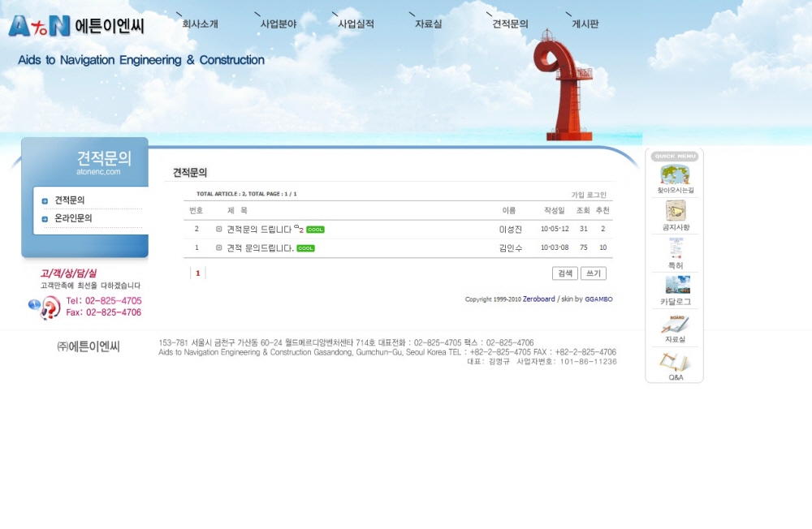Click the AtoN 에튼이엔씨 logo
Screen dimensions: 812x529
[76, 26]
